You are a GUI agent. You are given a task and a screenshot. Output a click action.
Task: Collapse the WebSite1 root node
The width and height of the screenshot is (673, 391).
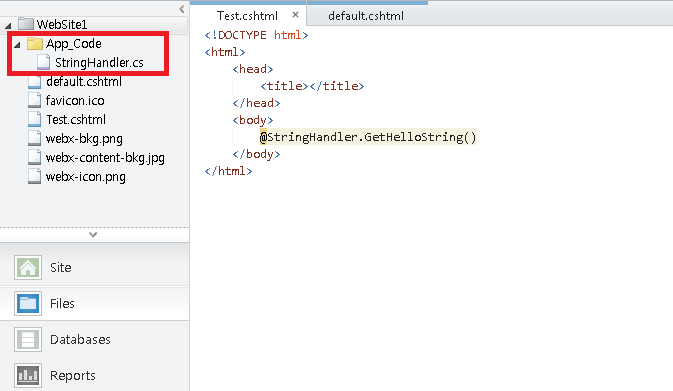(x=8, y=26)
